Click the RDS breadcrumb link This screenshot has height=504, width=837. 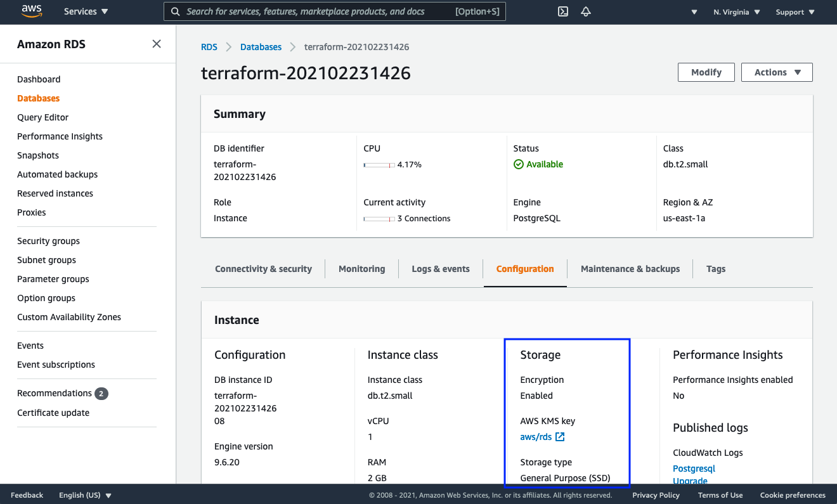point(209,47)
